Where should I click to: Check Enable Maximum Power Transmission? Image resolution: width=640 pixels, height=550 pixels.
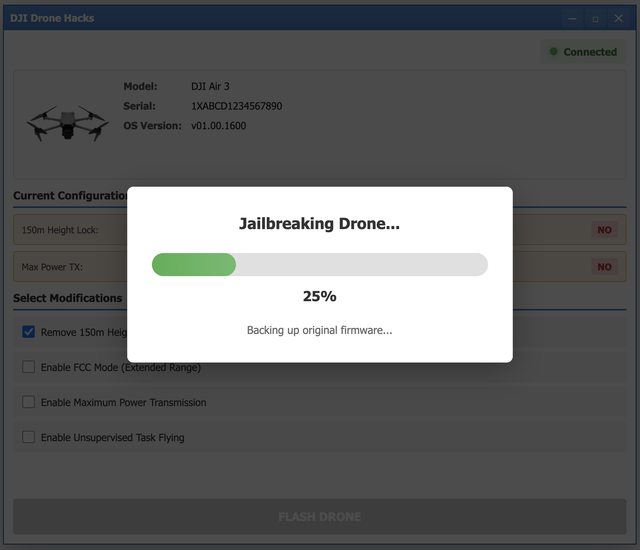pos(28,402)
